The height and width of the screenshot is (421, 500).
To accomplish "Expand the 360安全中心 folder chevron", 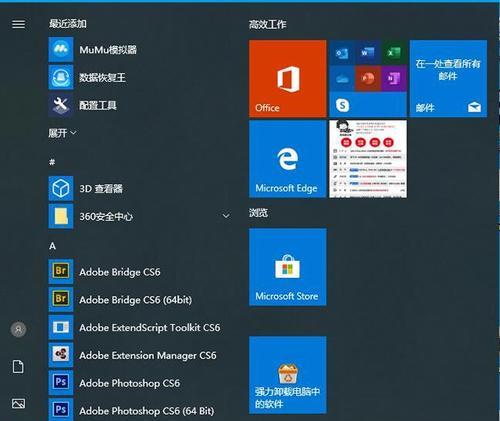I will point(226,216).
